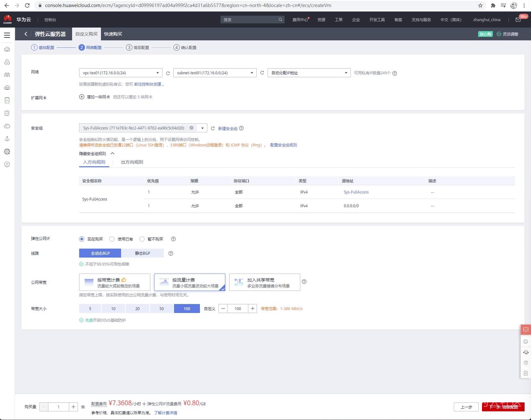Switch to the 自定义购买 tab
This screenshot has height=420, width=531.
coord(87,34)
